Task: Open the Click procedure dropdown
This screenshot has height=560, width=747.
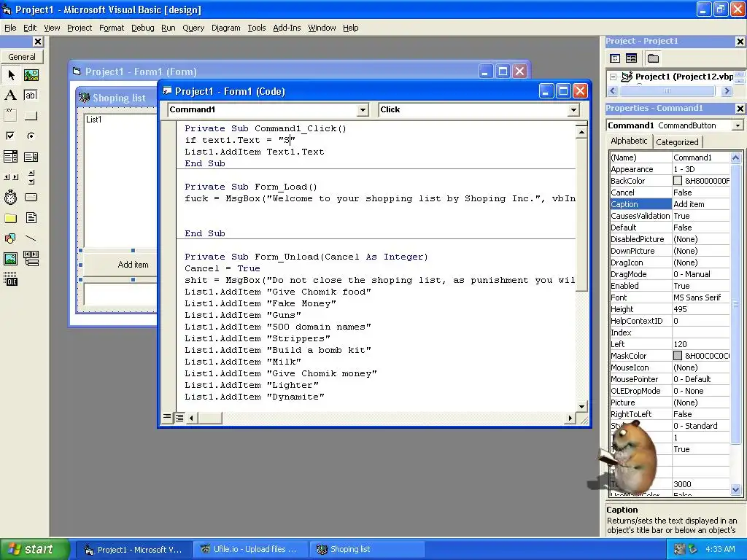Action: click(573, 110)
